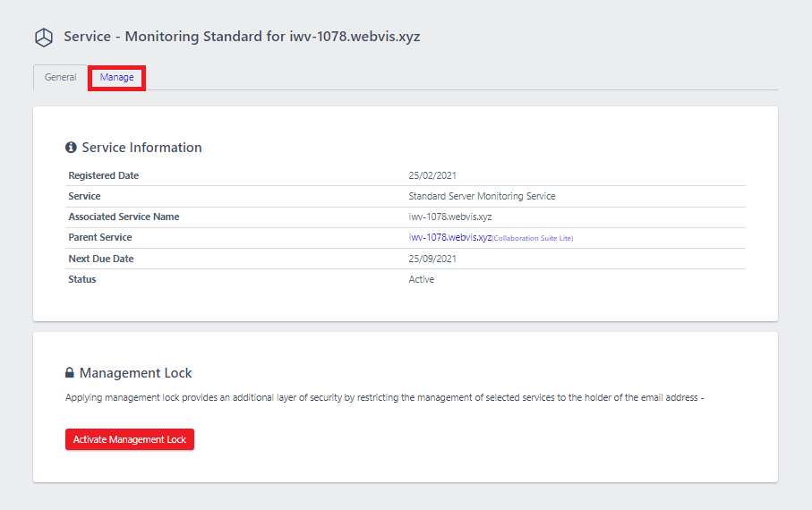The width and height of the screenshot is (812, 510).
Task: Click the Registered Date value 25/02/2021
Action: (x=432, y=175)
